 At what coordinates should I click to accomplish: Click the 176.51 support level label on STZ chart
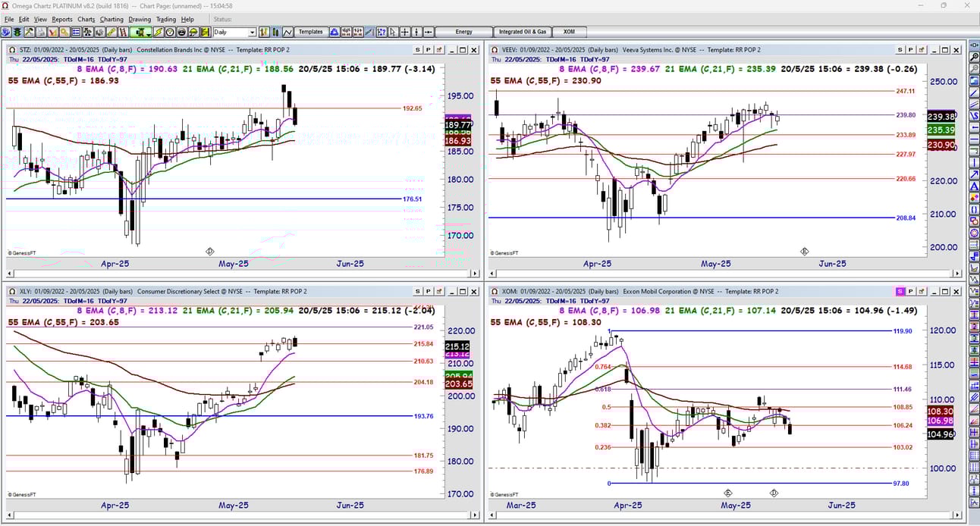pyautogui.click(x=412, y=199)
